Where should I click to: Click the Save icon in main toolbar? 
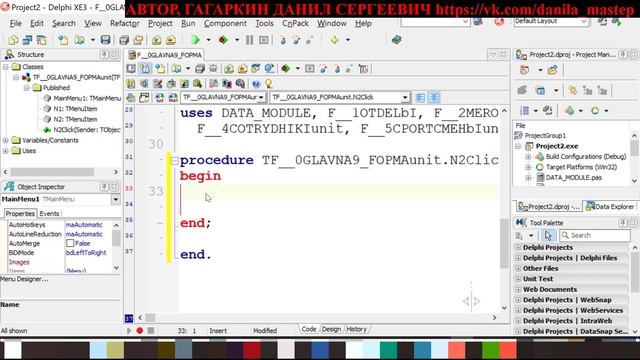pyautogui.click(x=105, y=40)
